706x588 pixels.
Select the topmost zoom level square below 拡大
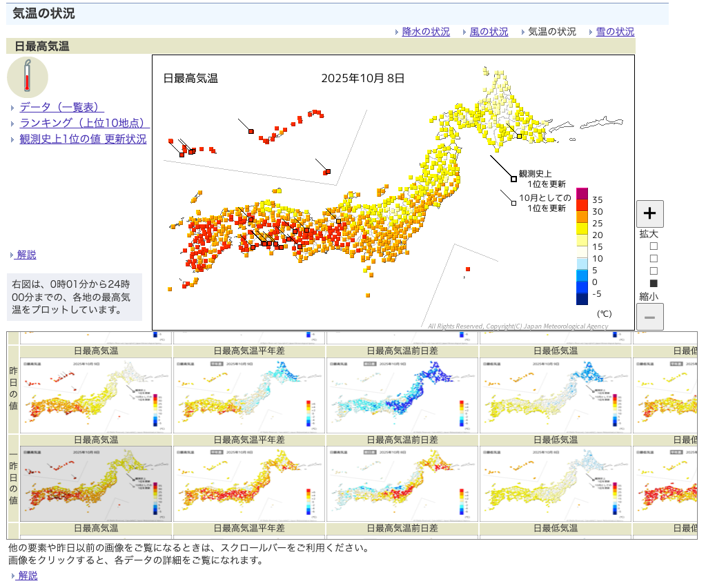(654, 246)
